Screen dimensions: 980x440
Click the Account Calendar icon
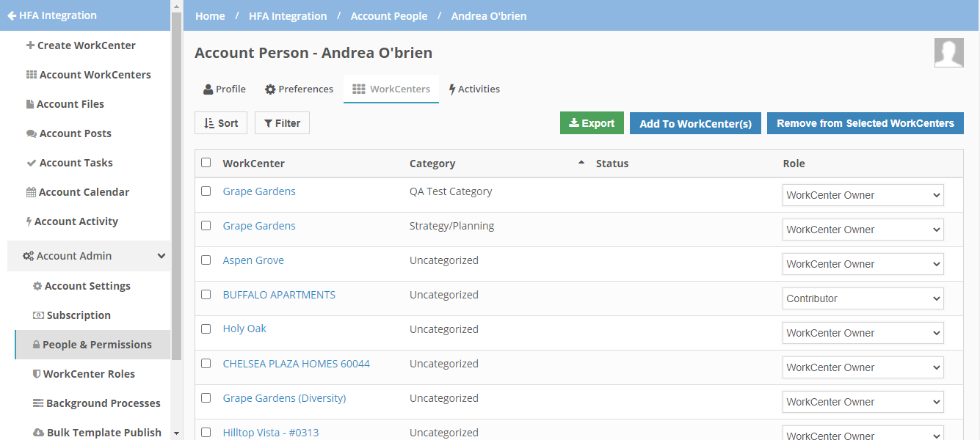coord(31,192)
